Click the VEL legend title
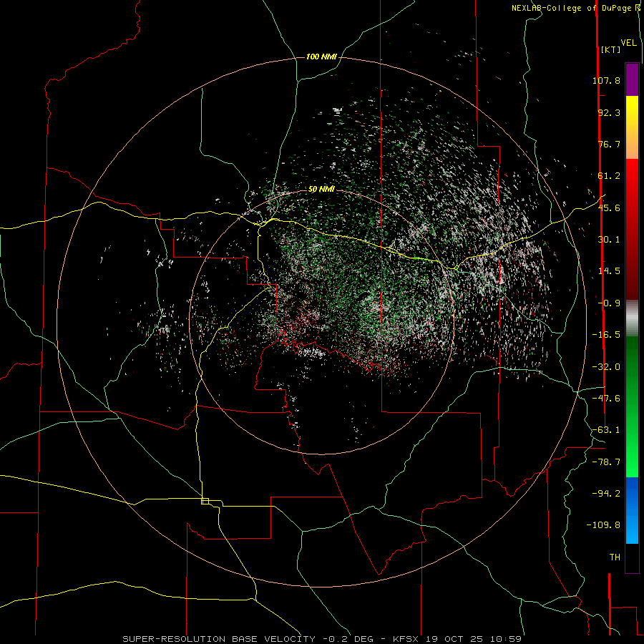The width and height of the screenshot is (644, 644). [629, 42]
